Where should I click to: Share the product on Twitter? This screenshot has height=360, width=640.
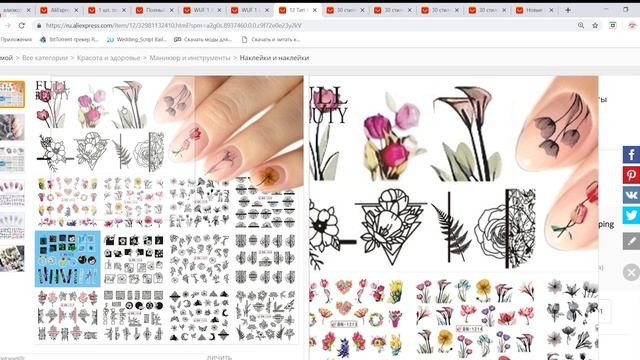coord(631,215)
